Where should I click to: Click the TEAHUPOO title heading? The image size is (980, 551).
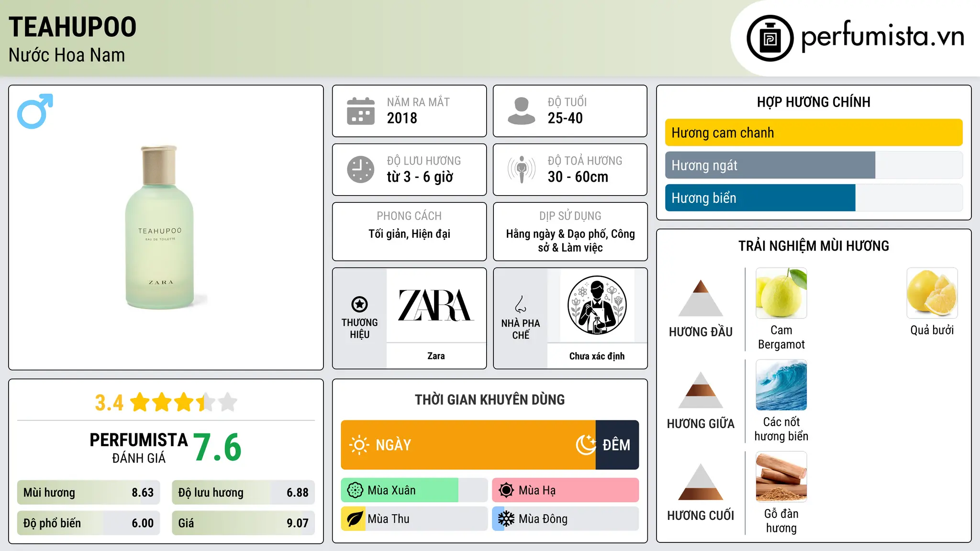click(73, 27)
